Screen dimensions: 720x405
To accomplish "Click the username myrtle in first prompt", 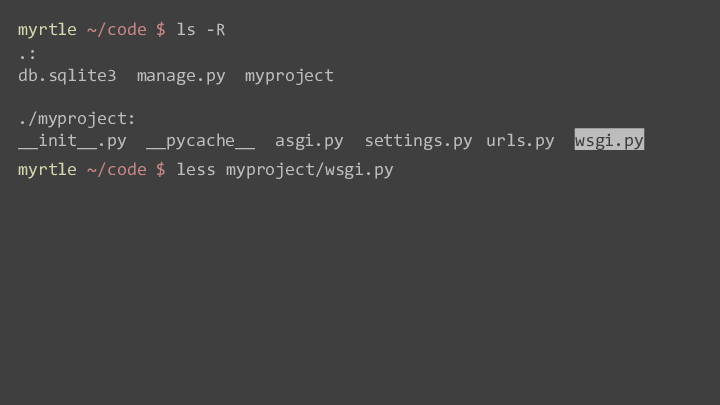I will [47, 30].
